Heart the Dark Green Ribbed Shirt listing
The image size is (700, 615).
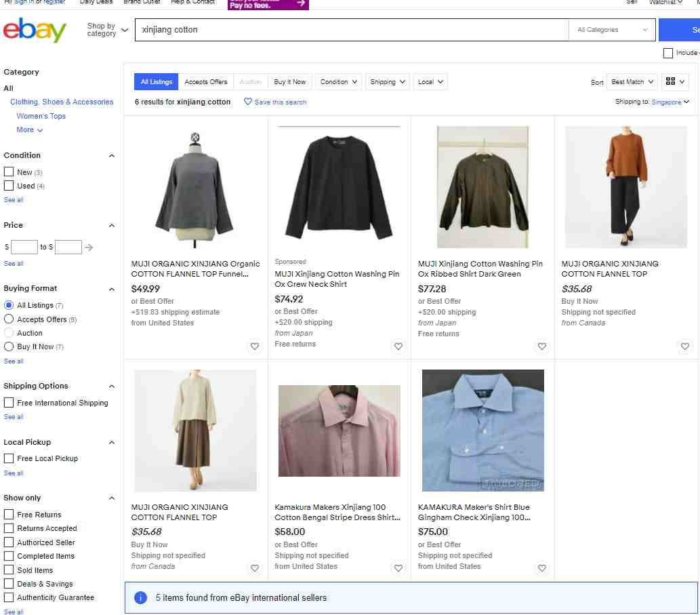541,346
